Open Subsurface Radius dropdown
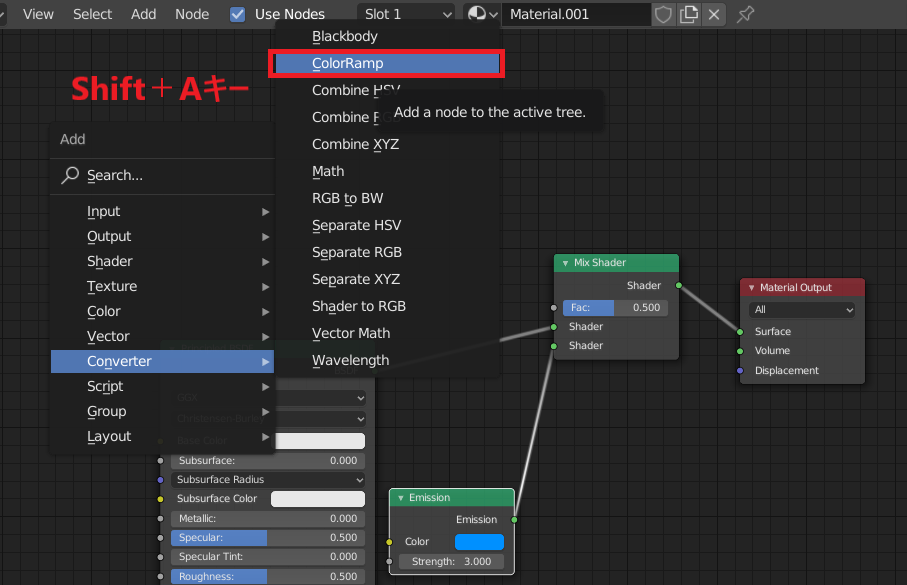Screen dimensions: 907x585 click(268, 480)
